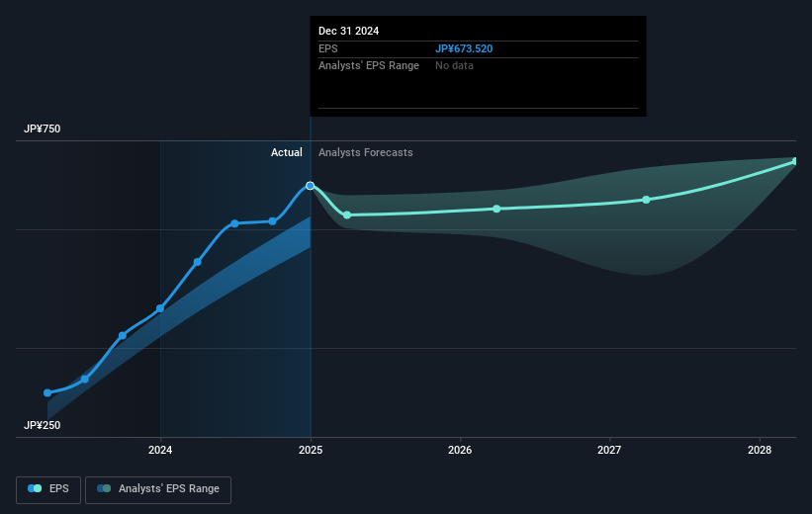This screenshot has height=514, width=812.
Task: Click the 2025 x-axis label
Action: click(x=311, y=450)
